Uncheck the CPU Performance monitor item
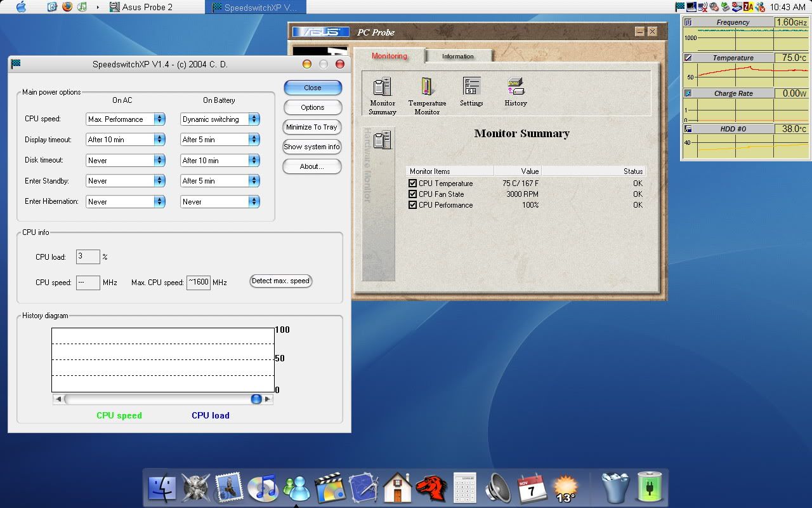The width and height of the screenshot is (812, 508). point(412,205)
